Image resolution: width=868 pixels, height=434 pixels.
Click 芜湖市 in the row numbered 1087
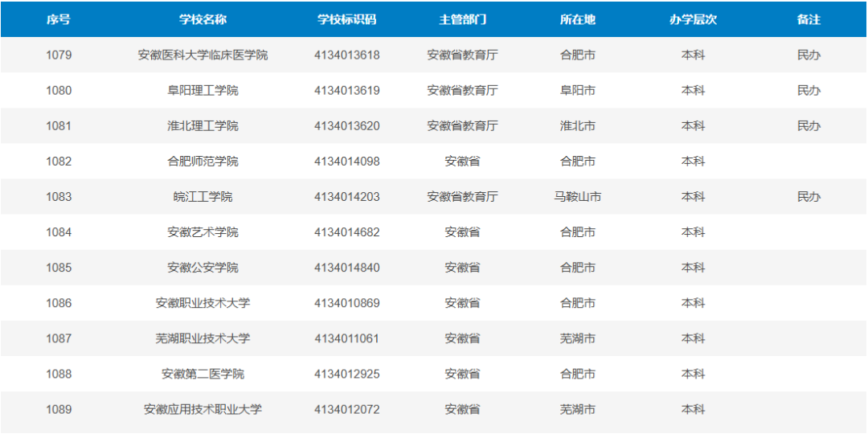(x=577, y=338)
